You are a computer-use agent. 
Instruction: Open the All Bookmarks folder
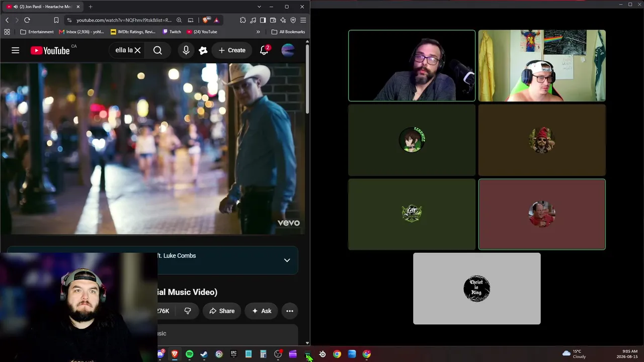click(288, 32)
